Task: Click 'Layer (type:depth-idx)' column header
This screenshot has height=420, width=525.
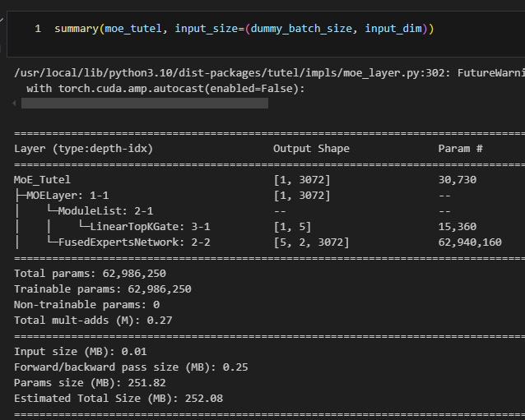Action: 83,149
